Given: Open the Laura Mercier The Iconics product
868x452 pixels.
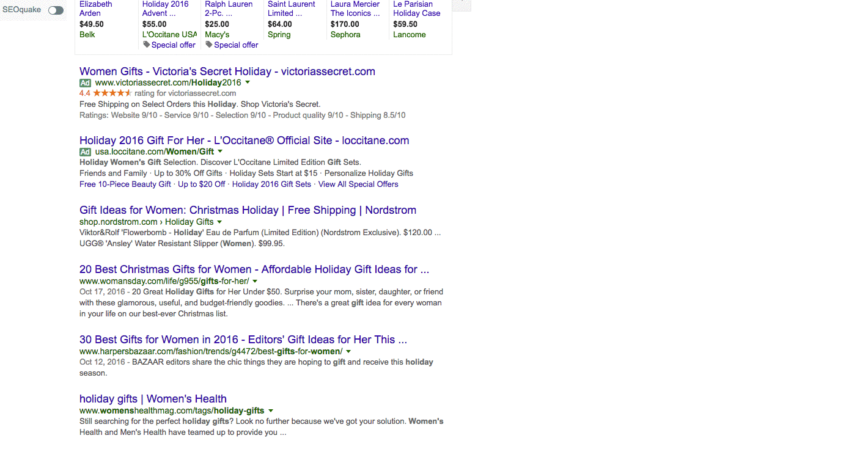Looking at the screenshot, I should coord(355,9).
